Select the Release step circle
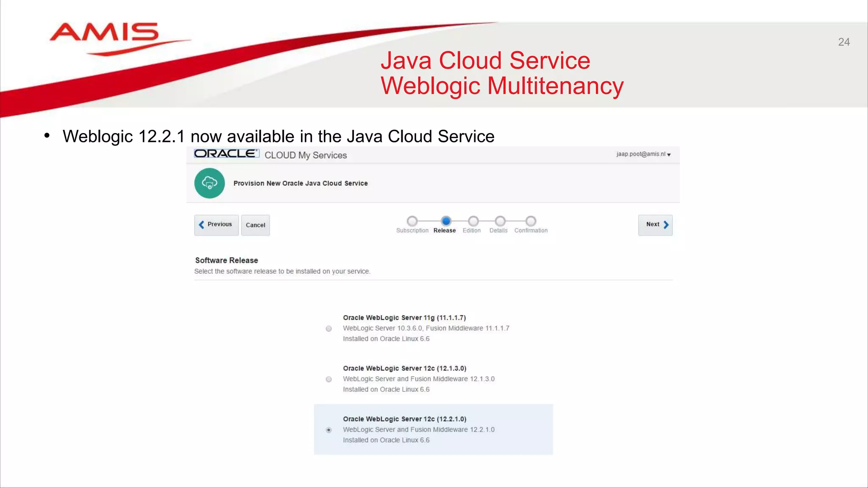This screenshot has height=488, width=868. [x=446, y=221]
